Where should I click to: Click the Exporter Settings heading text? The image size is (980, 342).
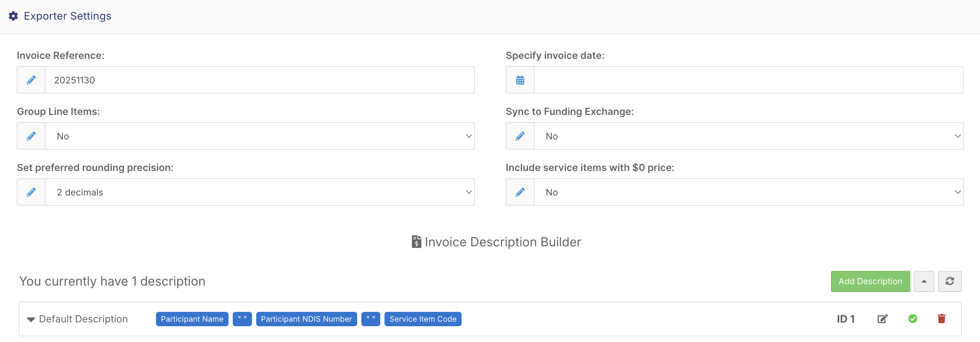pyautogui.click(x=67, y=16)
